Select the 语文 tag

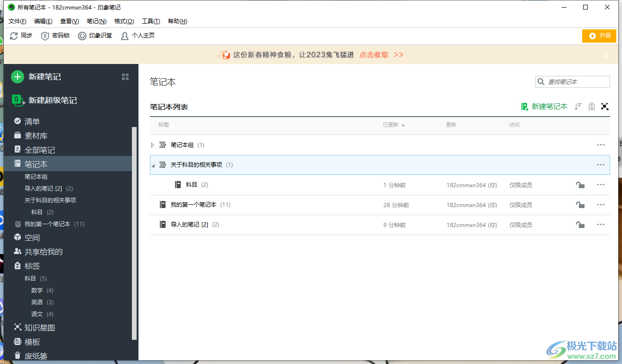click(42, 314)
